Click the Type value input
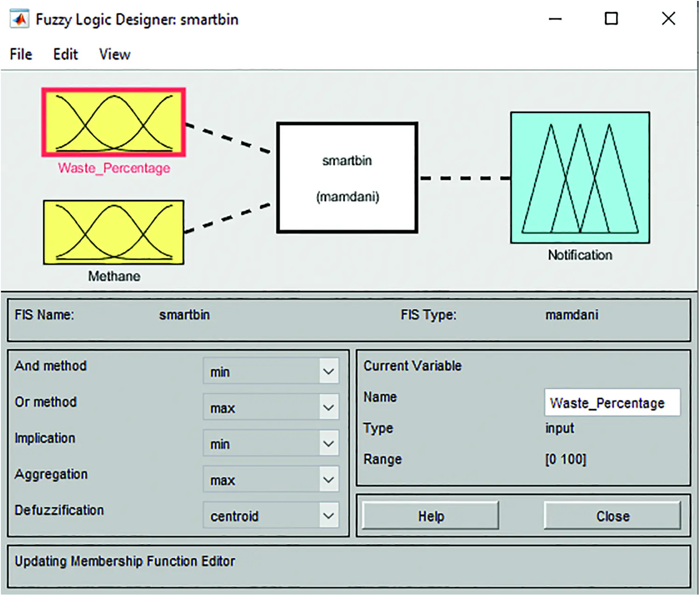Image resolution: width=700 pixels, height=596 pixels. (560, 428)
